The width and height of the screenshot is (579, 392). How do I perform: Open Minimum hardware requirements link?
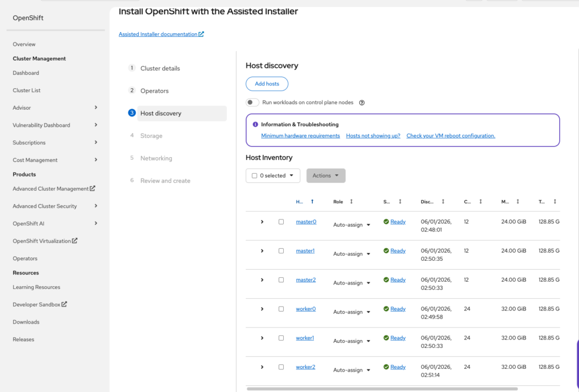tap(300, 136)
